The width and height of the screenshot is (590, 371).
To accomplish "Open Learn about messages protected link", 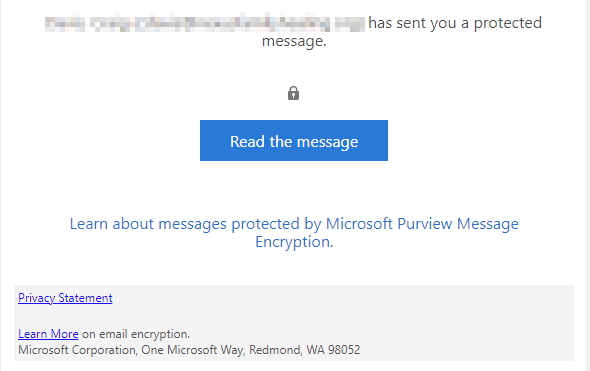I will point(294,233).
